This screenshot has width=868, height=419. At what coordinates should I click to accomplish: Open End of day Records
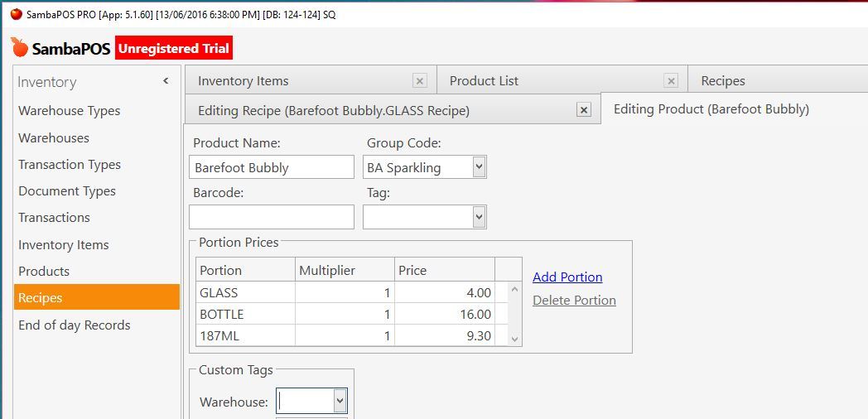pos(75,325)
